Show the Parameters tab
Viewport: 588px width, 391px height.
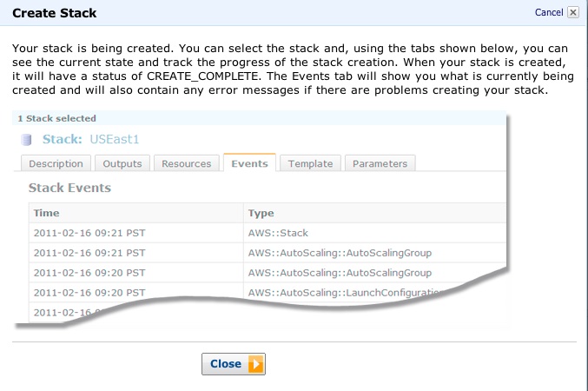pos(380,163)
